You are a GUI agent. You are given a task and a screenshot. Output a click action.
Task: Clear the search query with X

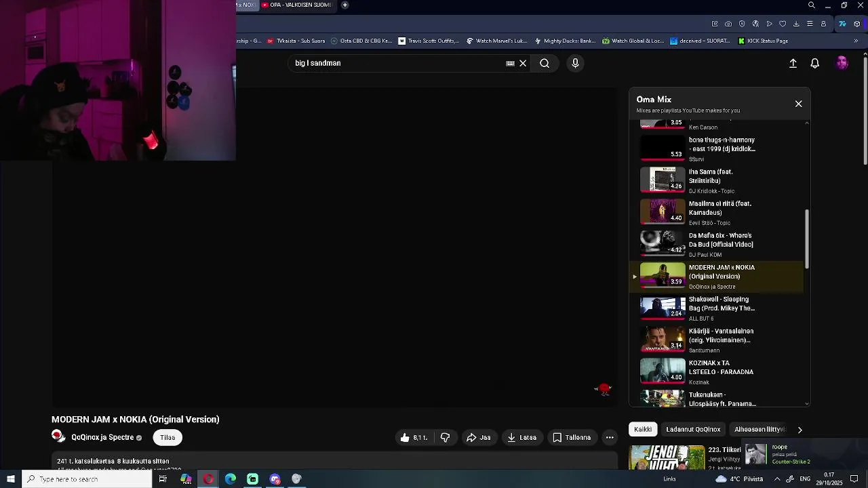[x=523, y=63]
